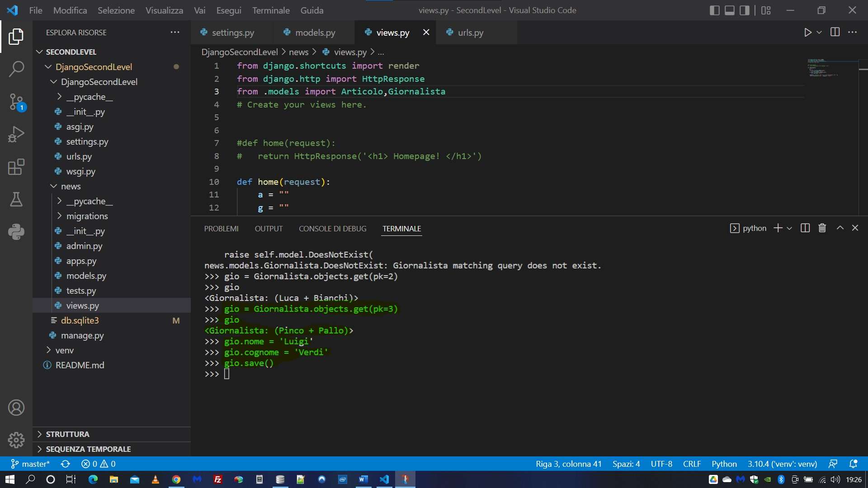
Task: Open Chrome from Windows taskbar
Action: pos(176,479)
